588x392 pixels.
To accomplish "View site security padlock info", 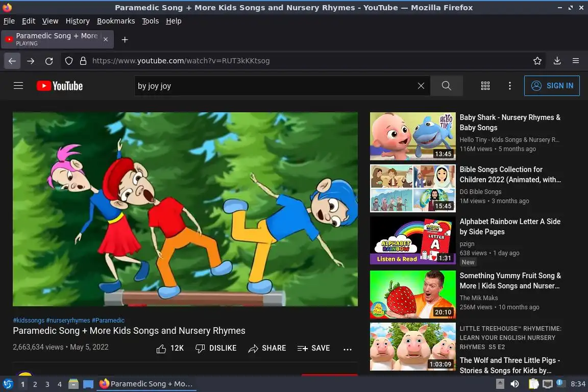I will pyautogui.click(x=83, y=61).
